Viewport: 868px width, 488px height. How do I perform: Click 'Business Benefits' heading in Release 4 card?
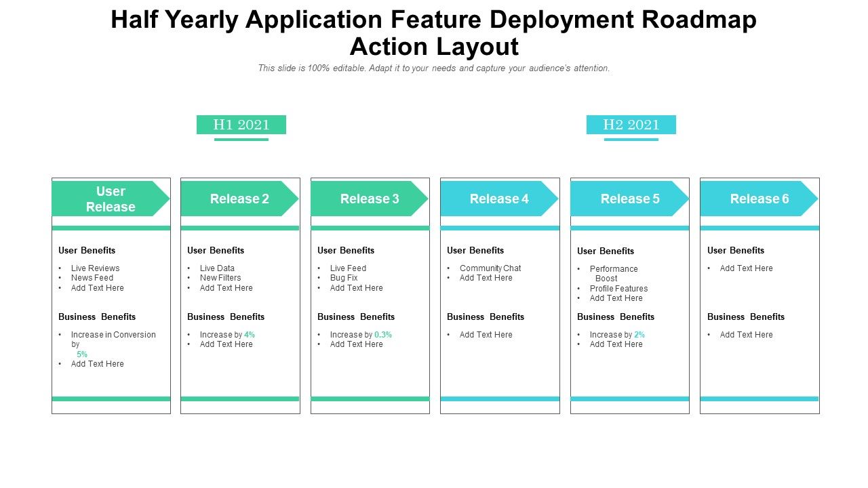[486, 317]
